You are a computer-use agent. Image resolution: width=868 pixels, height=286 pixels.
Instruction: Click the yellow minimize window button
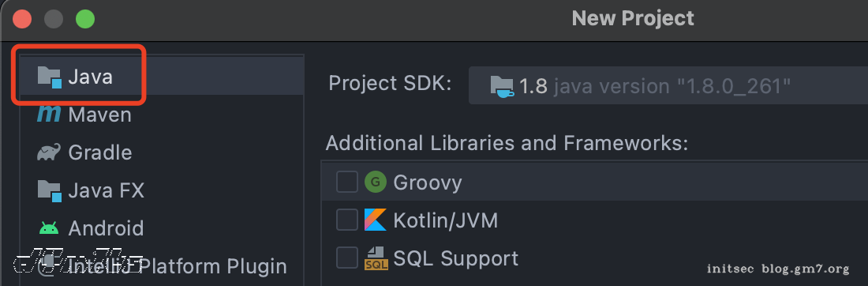click(x=54, y=19)
